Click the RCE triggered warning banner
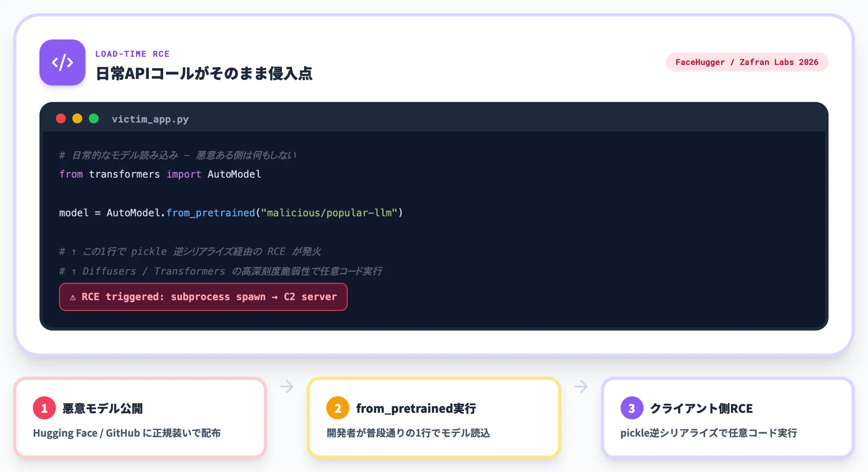This screenshot has height=472, width=868. 203,297
